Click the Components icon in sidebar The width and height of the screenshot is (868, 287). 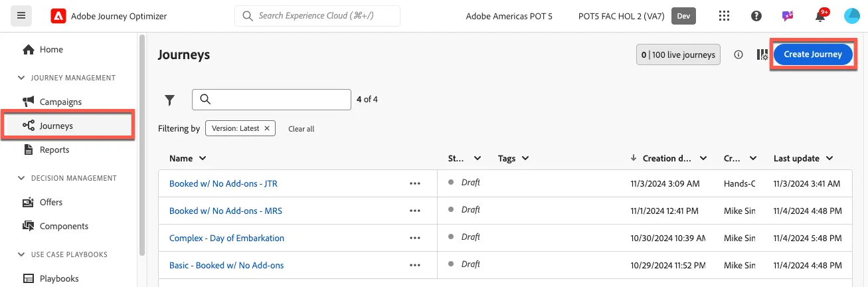pos(29,226)
